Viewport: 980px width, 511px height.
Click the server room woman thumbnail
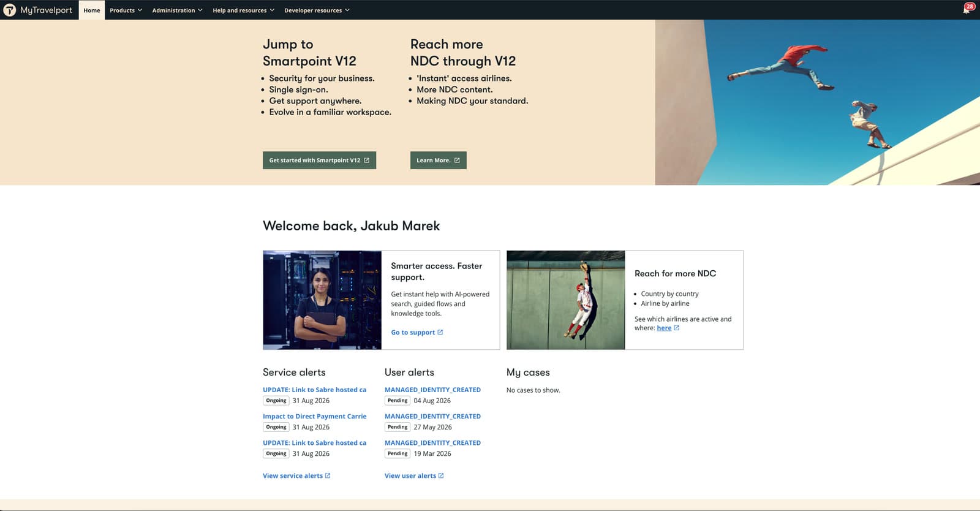pos(322,300)
